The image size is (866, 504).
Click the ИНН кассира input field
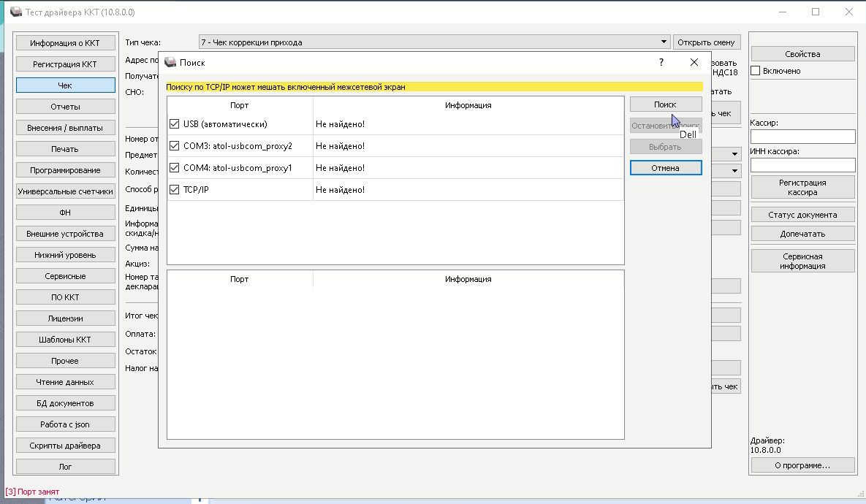pos(802,165)
